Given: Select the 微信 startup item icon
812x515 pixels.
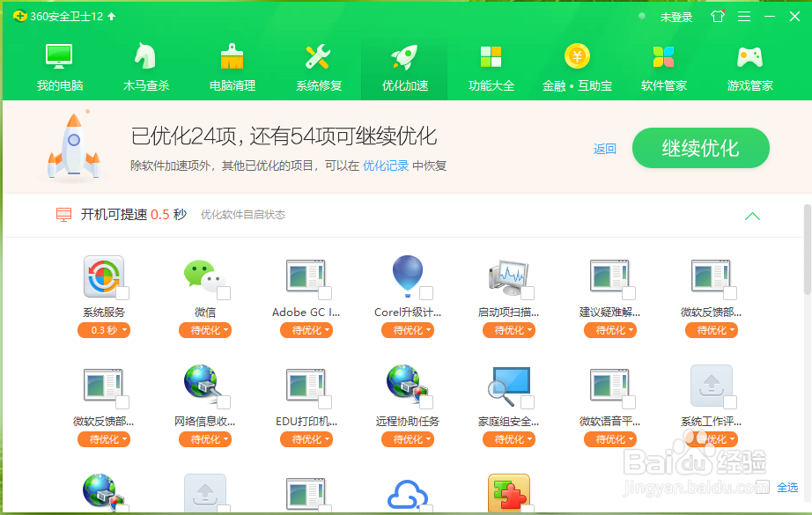Looking at the screenshot, I should click(x=204, y=276).
